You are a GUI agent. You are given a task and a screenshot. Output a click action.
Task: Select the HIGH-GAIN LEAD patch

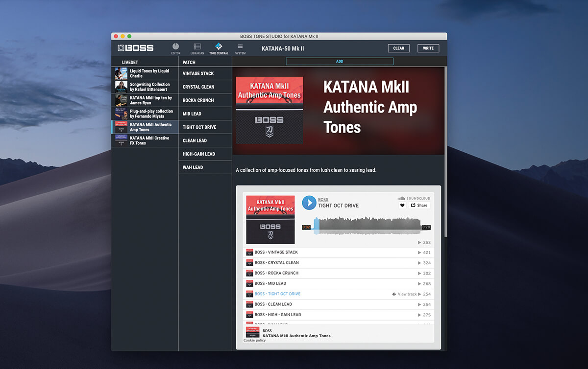[x=205, y=154]
